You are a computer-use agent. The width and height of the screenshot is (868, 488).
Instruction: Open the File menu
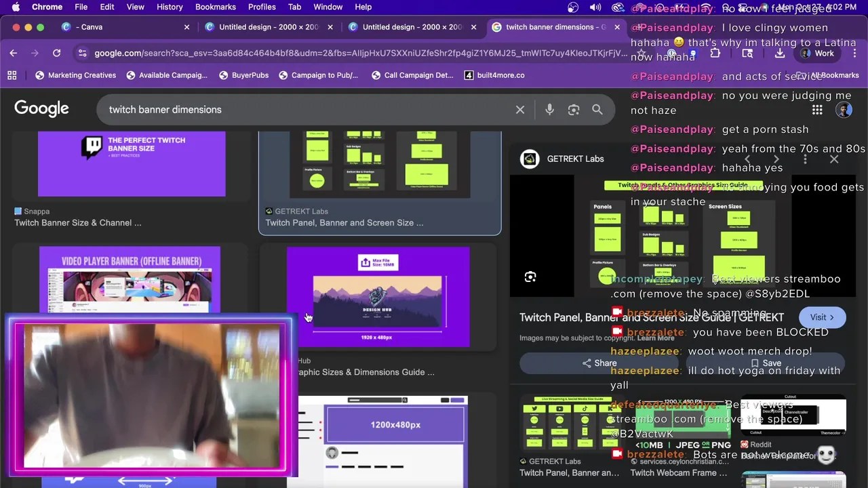81,7
